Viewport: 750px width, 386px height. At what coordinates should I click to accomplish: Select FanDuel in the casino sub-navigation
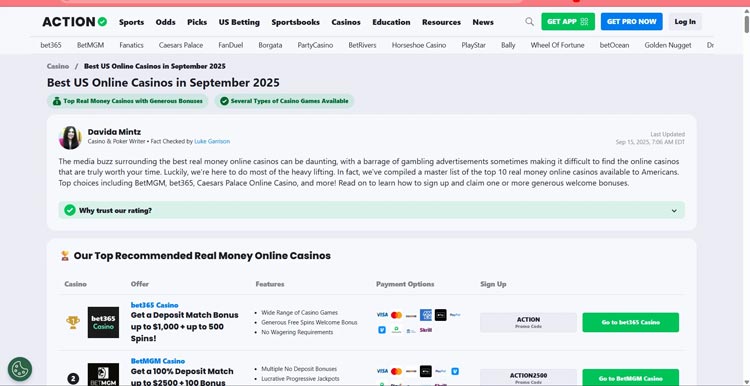click(231, 45)
